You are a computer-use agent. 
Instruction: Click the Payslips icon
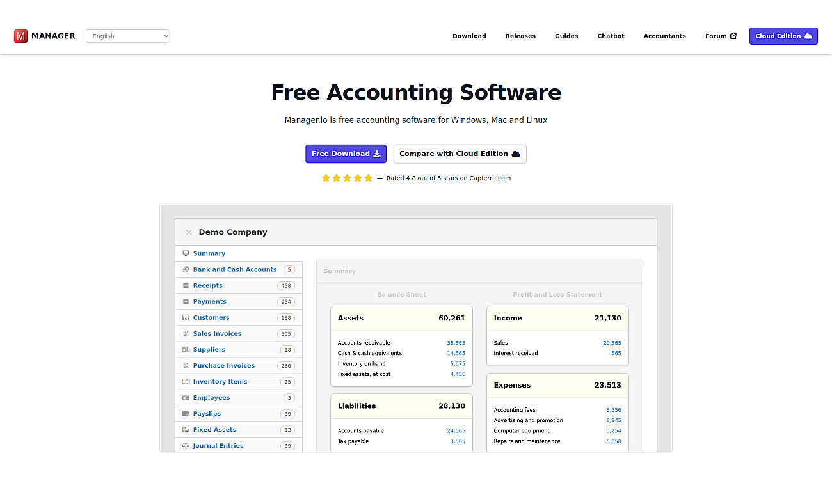pos(186,413)
